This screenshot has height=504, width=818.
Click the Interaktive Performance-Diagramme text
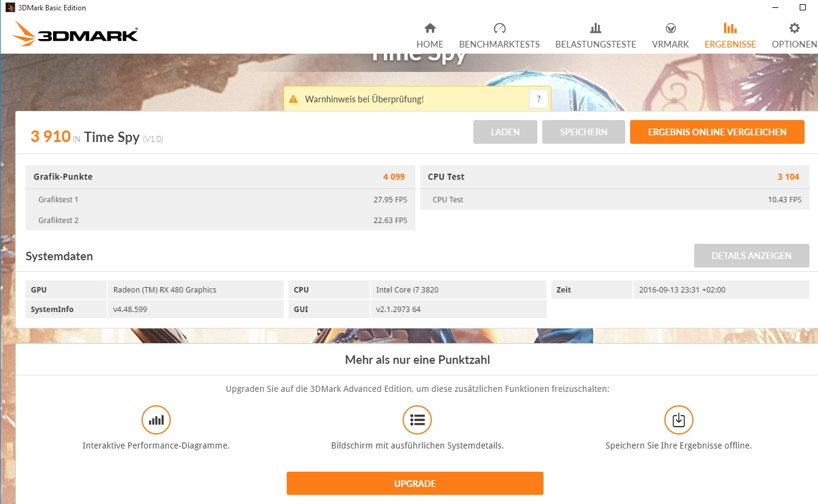point(156,445)
